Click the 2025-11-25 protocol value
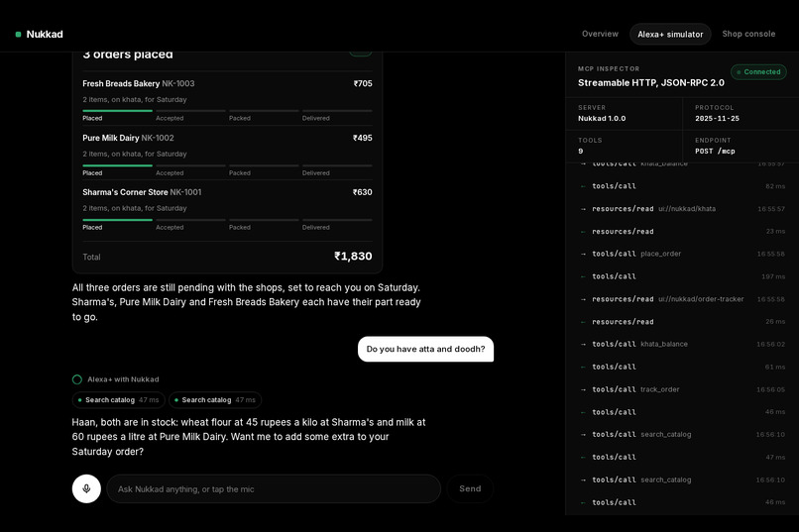Viewport: 799px width, 532px height. click(x=717, y=118)
